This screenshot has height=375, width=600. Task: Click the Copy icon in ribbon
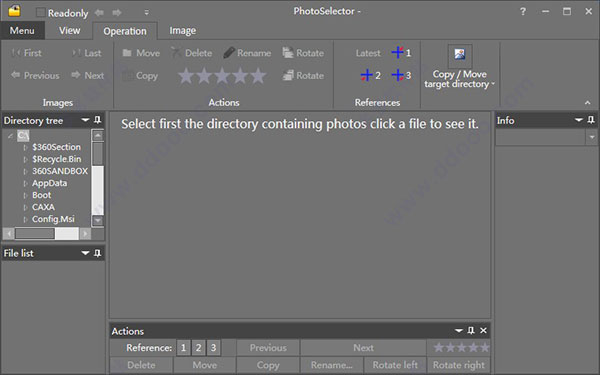pos(127,75)
